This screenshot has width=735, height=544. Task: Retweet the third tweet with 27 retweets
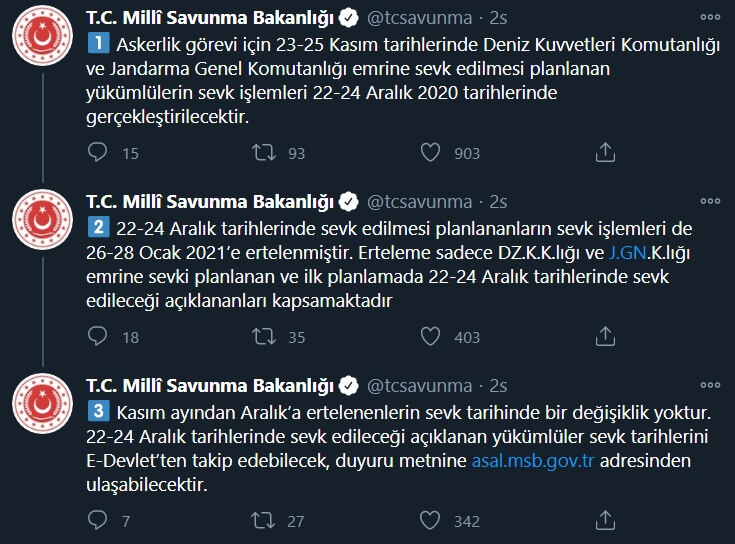(264, 520)
